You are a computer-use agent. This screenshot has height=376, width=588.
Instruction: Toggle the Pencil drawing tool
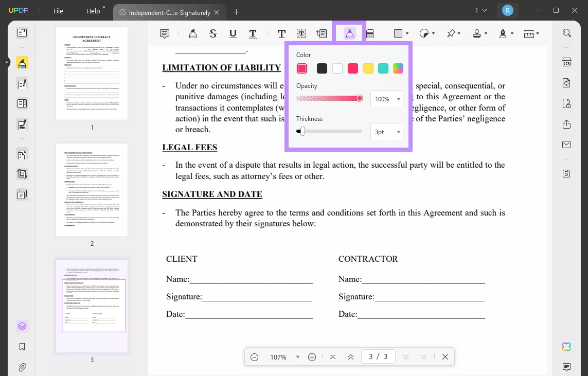[x=349, y=34]
